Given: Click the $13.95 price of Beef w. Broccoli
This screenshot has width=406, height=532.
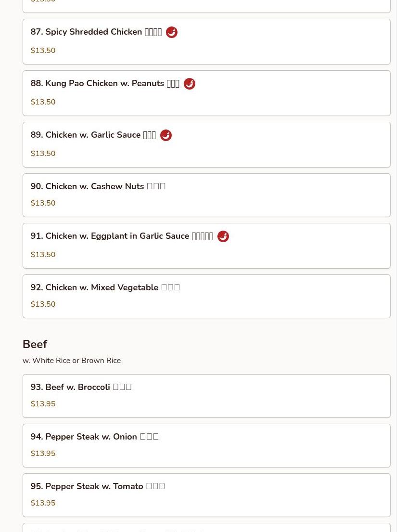Looking at the screenshot, I should 43,404.
